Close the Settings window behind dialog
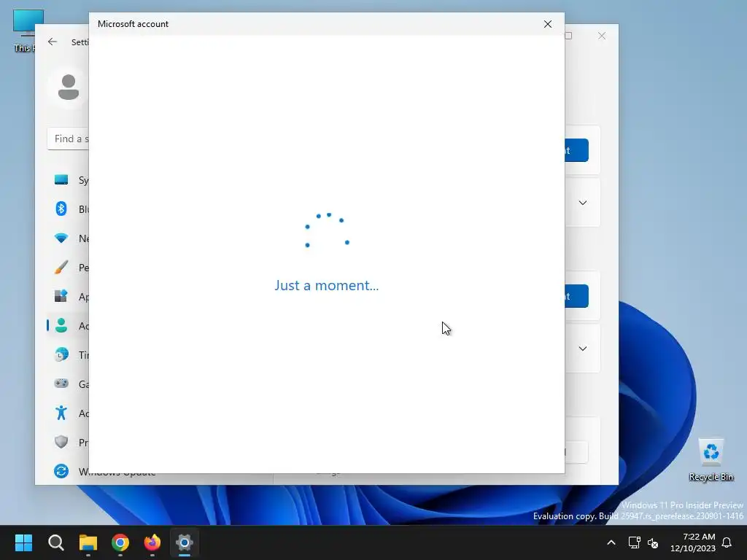The height and width of the screenshot is (560, 747). 602,36
